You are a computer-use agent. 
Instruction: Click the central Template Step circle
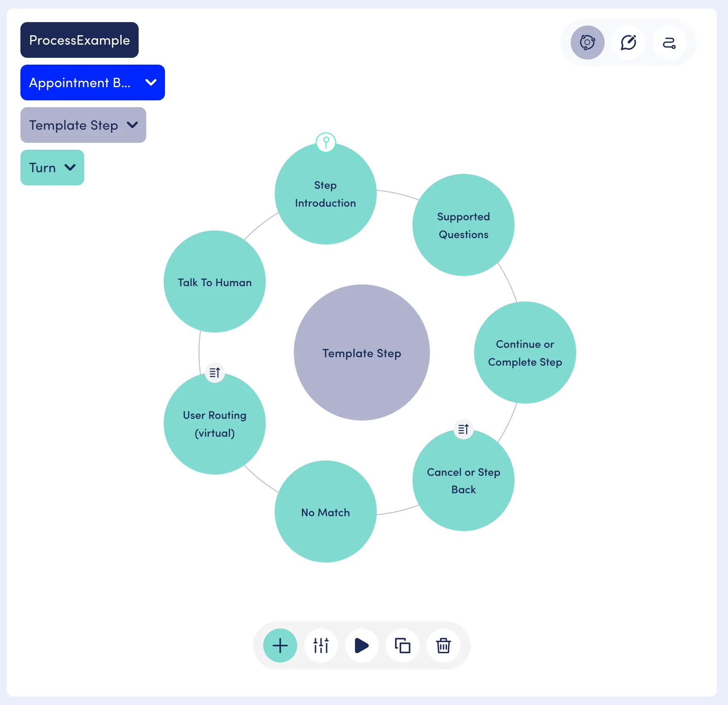point(362,352)
